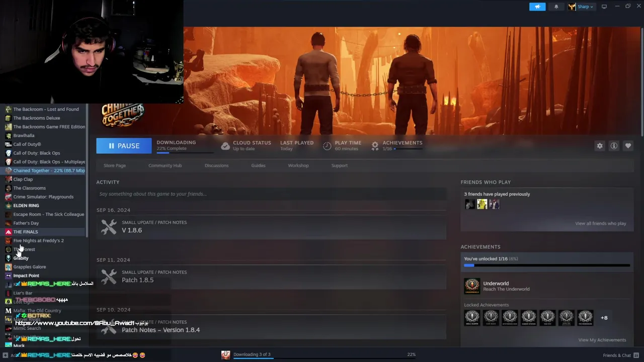
Task: Click the second friend avatar
Action: coord(482,204)
